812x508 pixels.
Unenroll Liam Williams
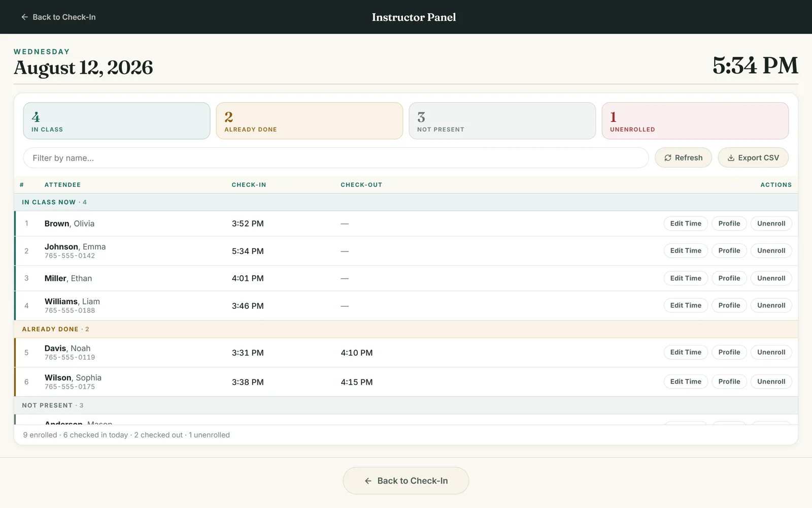click(x=771, y=306)
